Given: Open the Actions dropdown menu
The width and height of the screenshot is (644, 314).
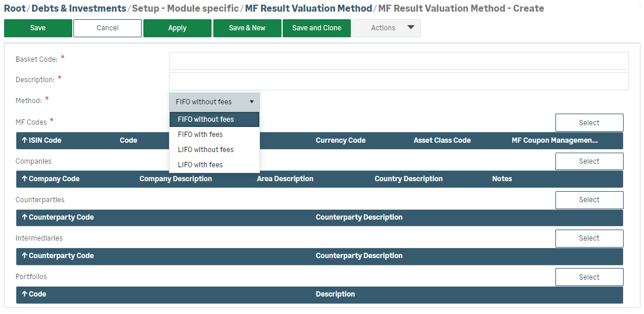Looking at the screenshot, I should coord(386,28).
